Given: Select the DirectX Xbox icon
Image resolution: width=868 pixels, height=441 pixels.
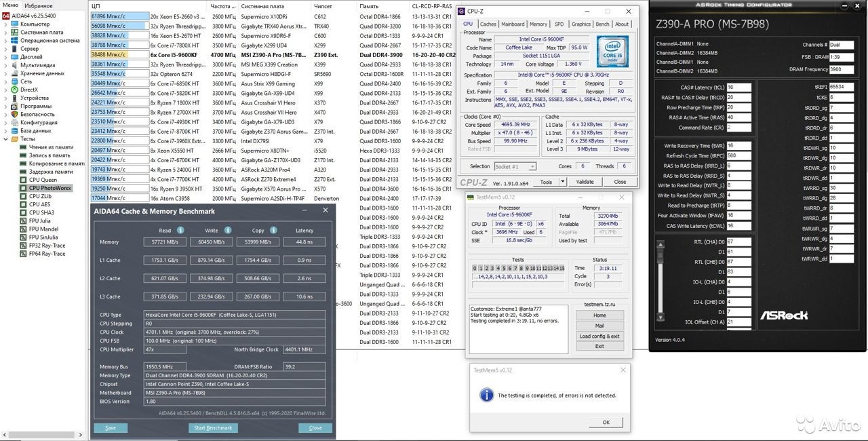Looking at the screenshot, I should pyautogui.click(x=15, y=90).
